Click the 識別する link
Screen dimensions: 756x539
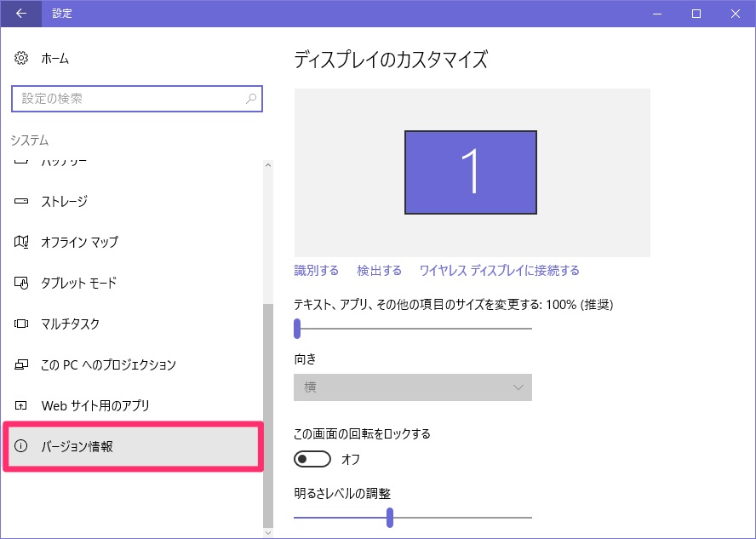pyautogui.click(x=317, y=271)
